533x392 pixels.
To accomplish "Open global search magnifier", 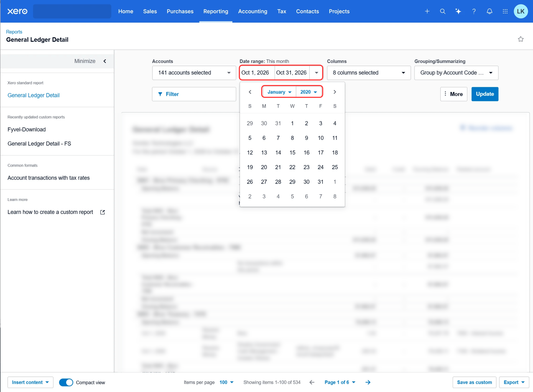I will pos(443,11).
